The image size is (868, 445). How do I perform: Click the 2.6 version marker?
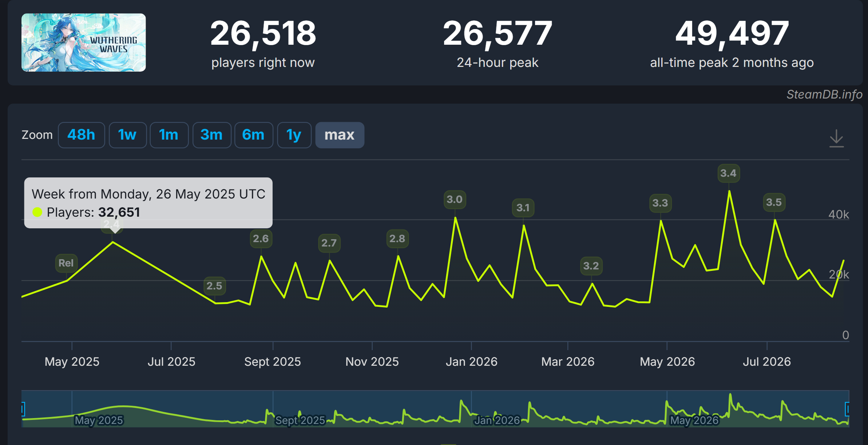(261, 238)
